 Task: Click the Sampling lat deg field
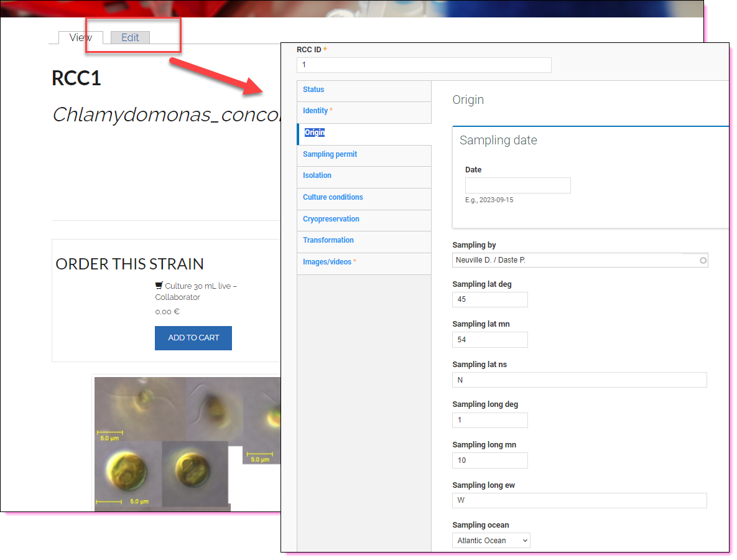pyautogui.click(x=489, y=299)
